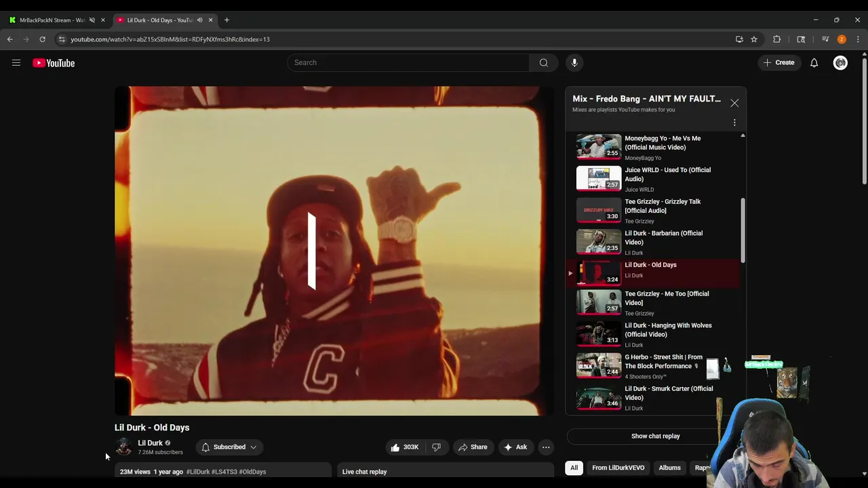Install app icon in address bar

[x=739, y=39]
